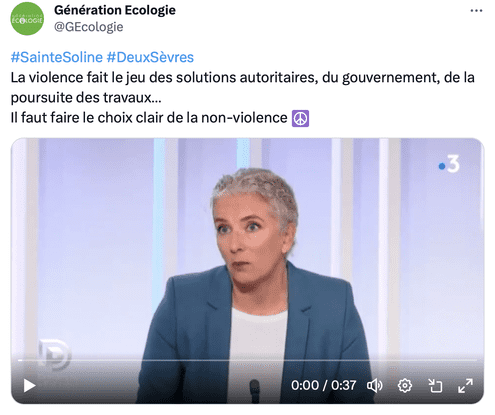Image resolution: width=495 pixels, height=415 pixels.
Task: Open the #SainteSoline hashtag
Action: (x=57, y=57)
